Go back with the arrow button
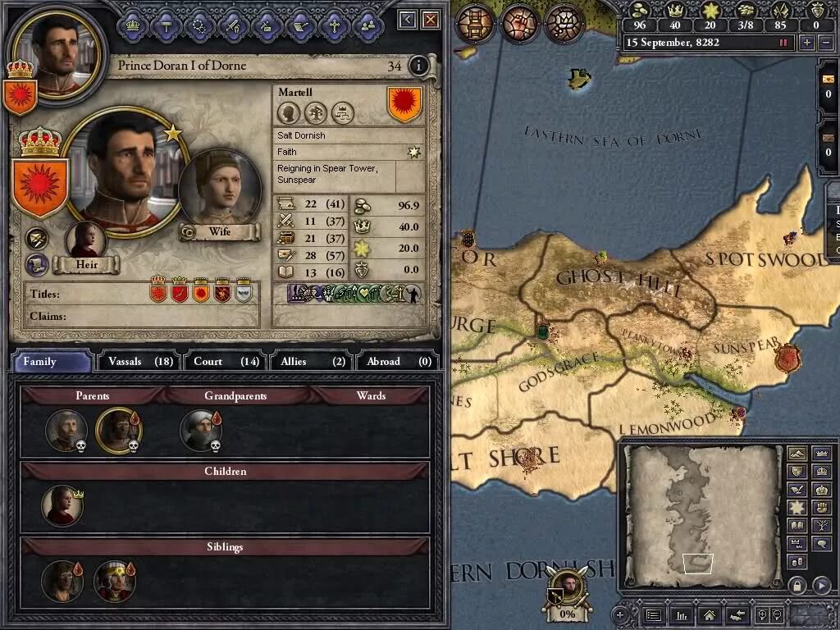Viewport: 840px width, 630px height. (x=408, y=20)
